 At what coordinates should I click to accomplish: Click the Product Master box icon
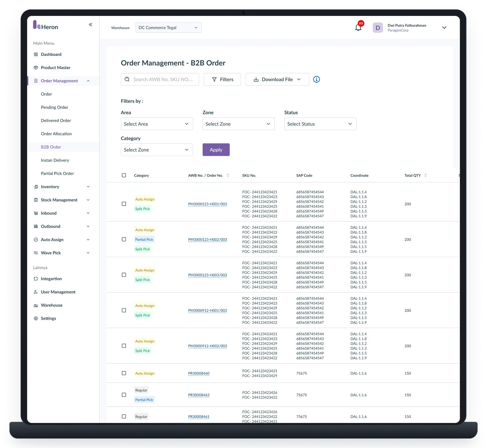click(x=36, y=68)
